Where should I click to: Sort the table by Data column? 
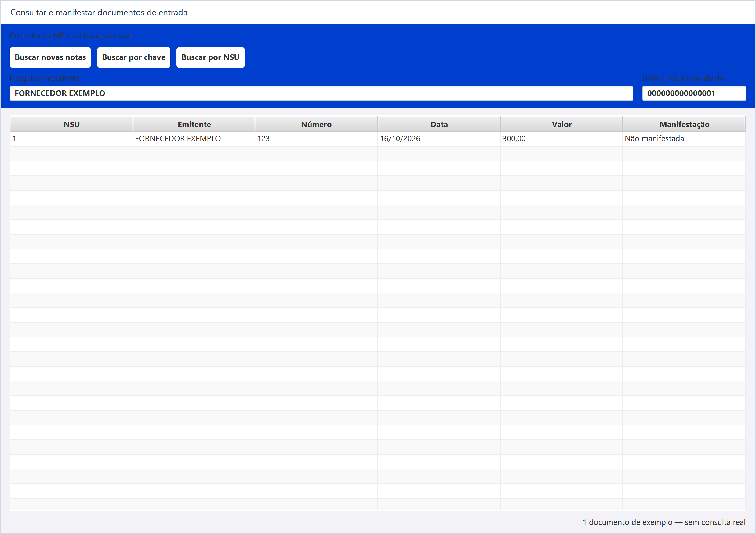click(439, 124)
